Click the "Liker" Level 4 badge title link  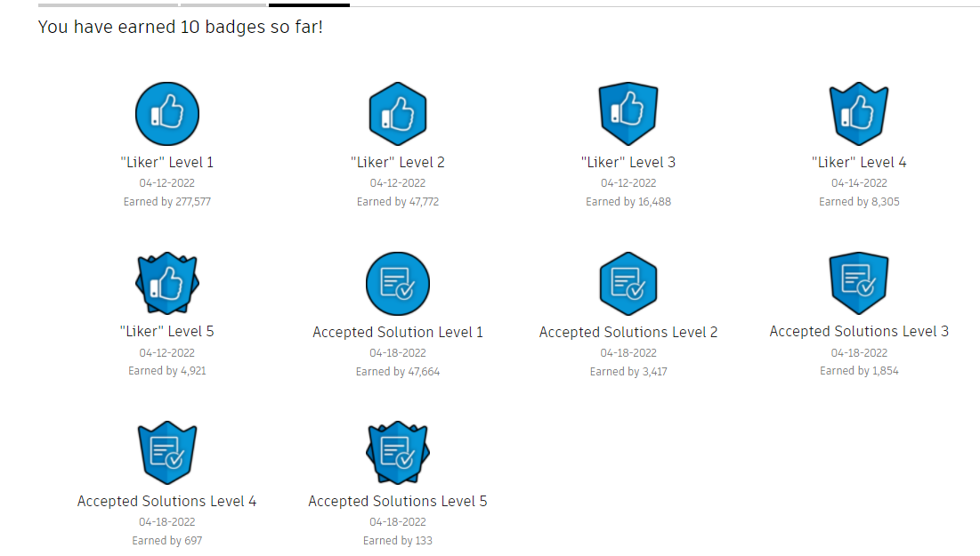click(x=859, y=162)
